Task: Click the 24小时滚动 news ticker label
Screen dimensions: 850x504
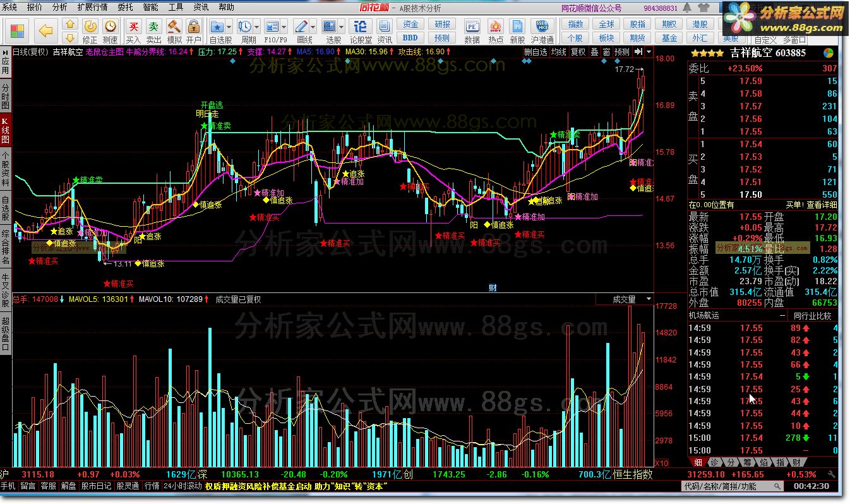Action: click(183, 486)
